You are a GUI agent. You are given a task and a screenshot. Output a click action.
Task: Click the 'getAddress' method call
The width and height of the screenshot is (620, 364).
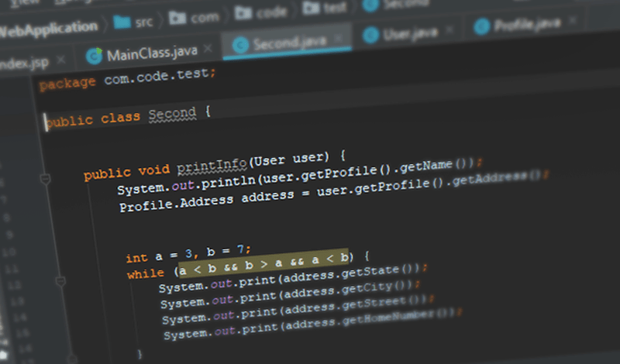491,180
